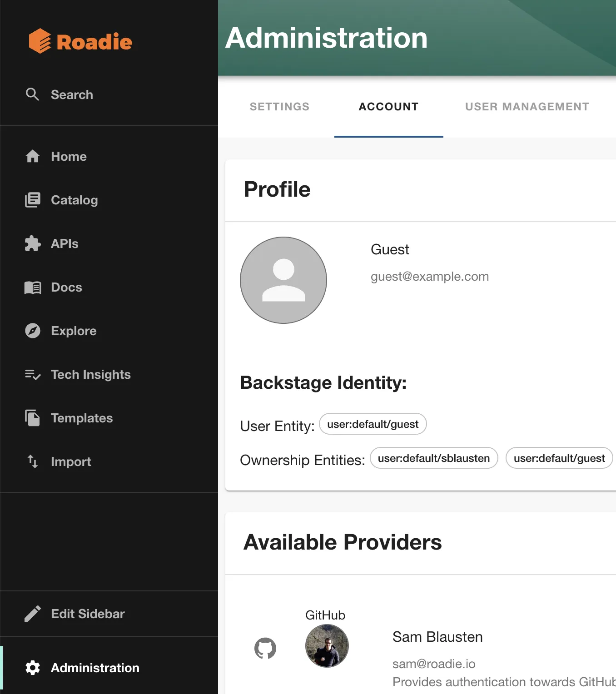Select the Tech Insights checklist icon

coord(32,374)
